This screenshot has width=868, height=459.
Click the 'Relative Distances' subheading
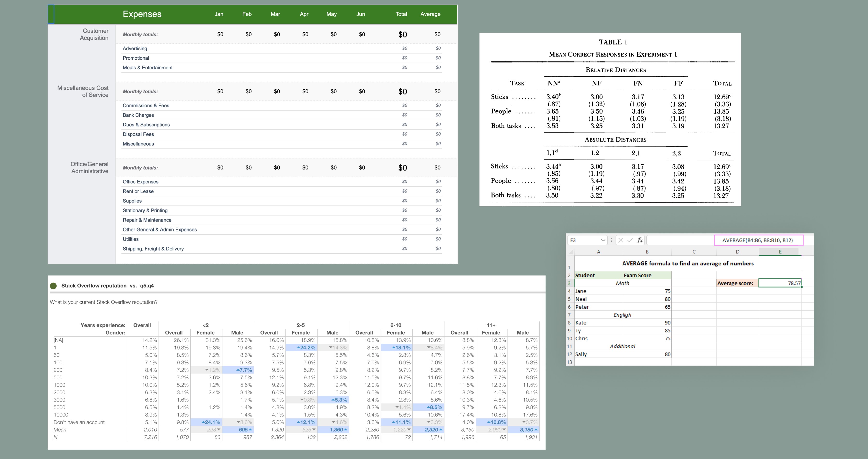(616, 70)
